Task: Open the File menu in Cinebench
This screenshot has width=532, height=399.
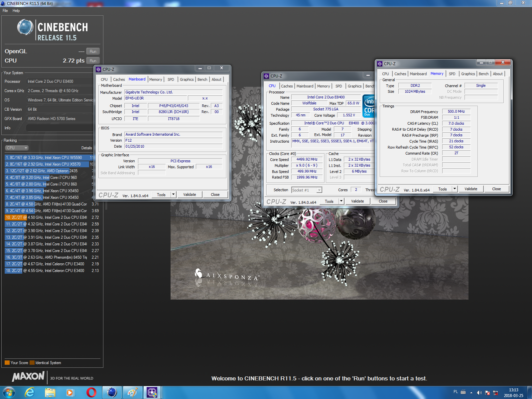Action: click(x=5, y=11)
